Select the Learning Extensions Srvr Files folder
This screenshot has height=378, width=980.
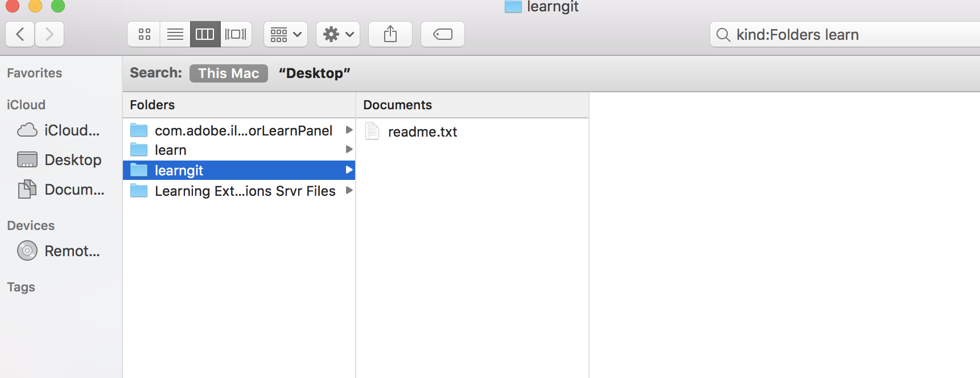click(245, 191)
